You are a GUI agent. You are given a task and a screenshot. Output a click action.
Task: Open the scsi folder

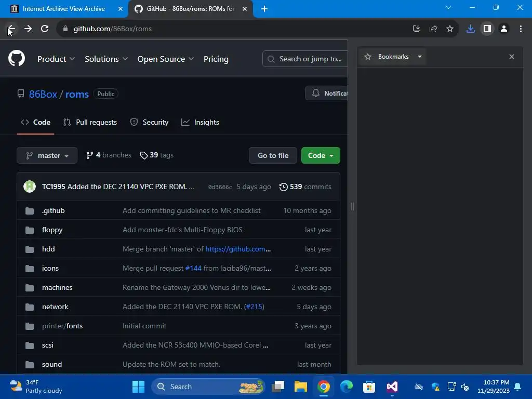point(47,345)
